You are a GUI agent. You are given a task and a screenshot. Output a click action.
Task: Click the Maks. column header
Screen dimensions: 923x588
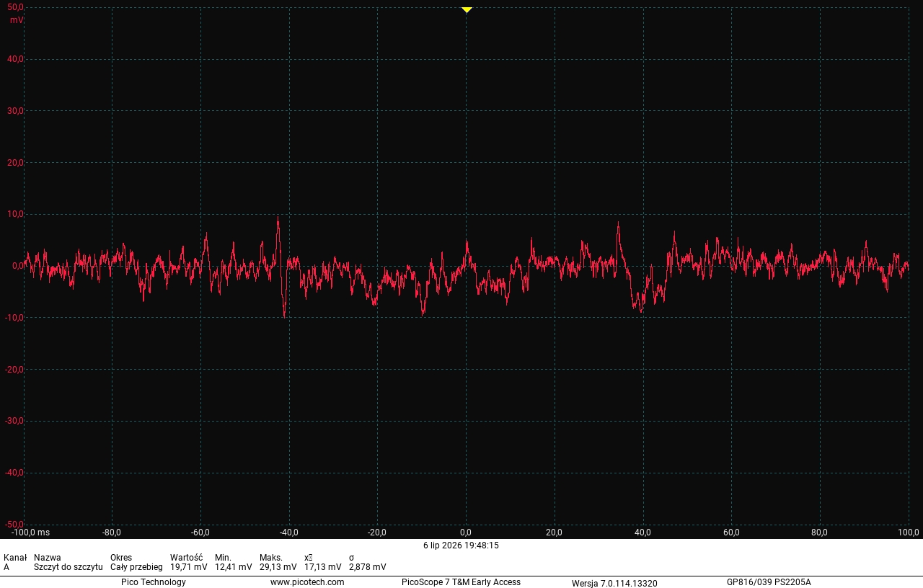pyautogui.click(x=271, y=558)
